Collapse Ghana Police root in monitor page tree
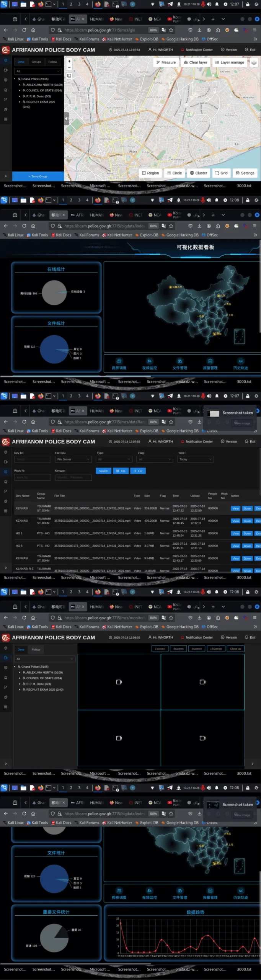 pos(15,667)
